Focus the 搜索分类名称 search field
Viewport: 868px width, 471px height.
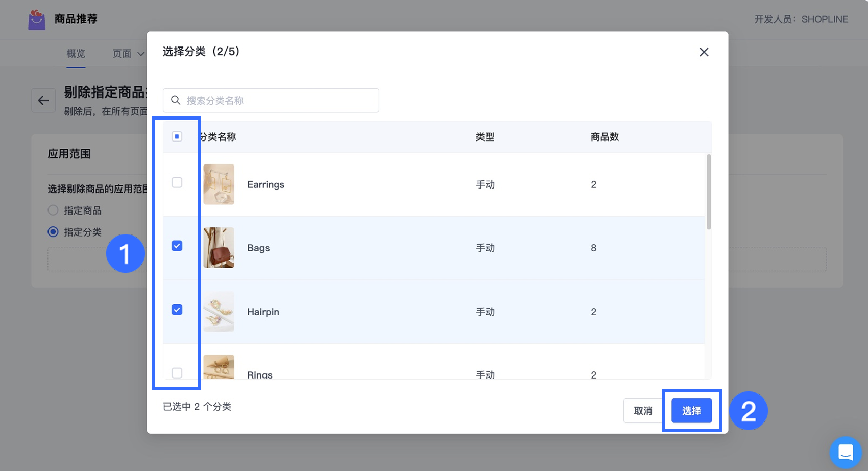click(x=271, y=101)
